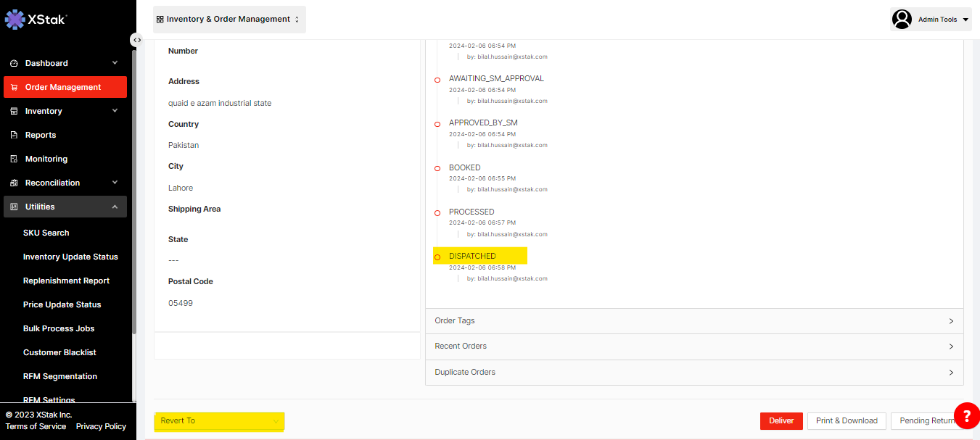Click the XStak logo icon
The height and width of the screenshot is (440, 980).
15,19
